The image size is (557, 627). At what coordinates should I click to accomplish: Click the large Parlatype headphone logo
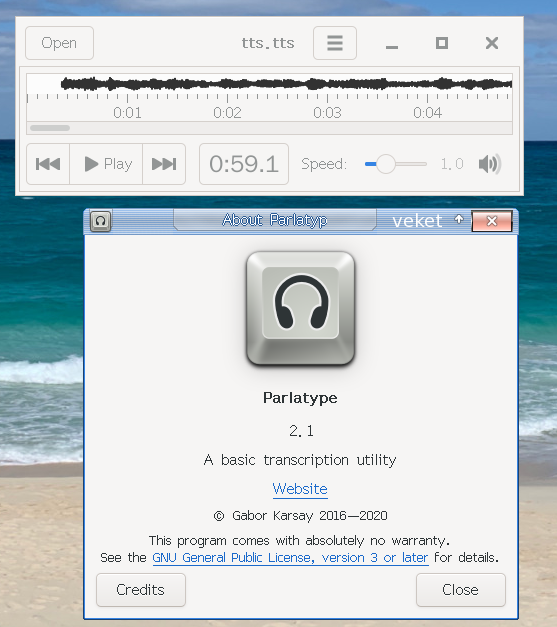coord(300,308)
